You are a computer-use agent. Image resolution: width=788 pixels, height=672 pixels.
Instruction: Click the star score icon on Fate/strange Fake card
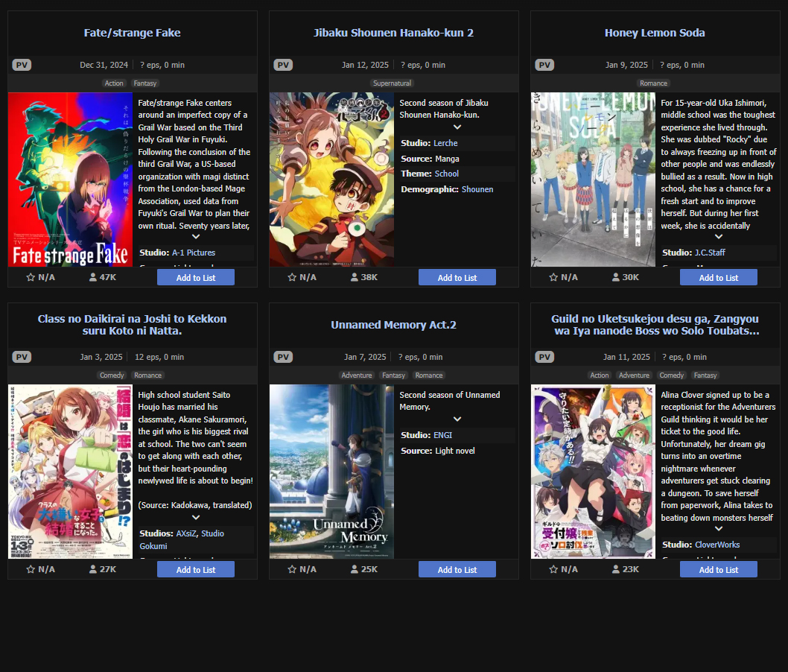point(31,277)
